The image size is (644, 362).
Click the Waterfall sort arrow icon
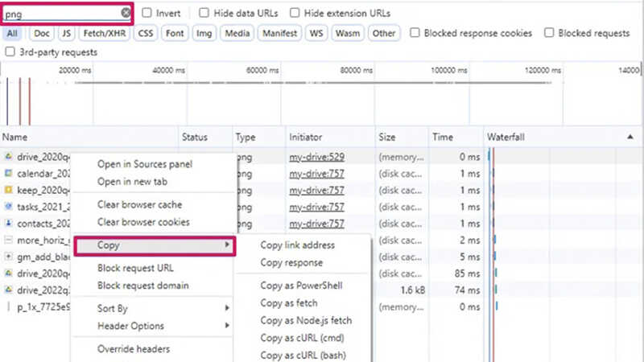pyautogui.click(x=629, y=138)
